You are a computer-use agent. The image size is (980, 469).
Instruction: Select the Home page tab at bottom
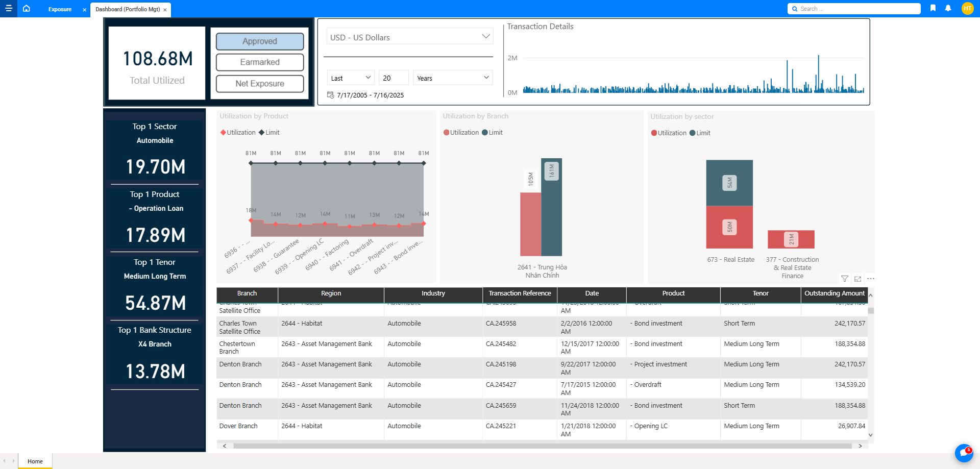(x=35, y=461)
